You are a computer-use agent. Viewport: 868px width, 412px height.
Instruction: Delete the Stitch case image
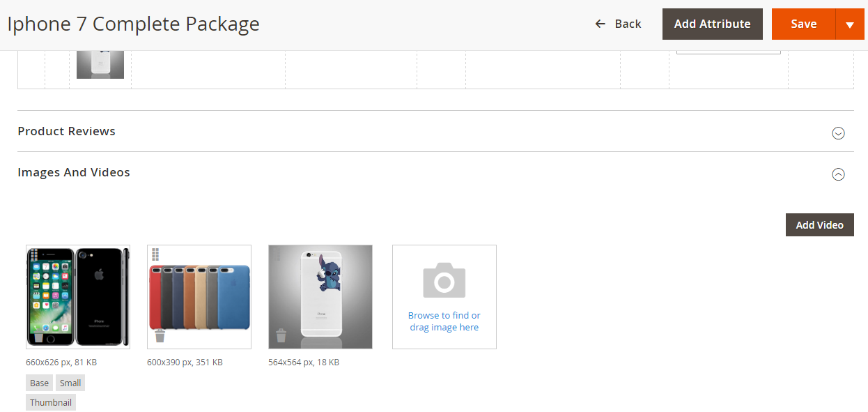(x=281, y=336)
